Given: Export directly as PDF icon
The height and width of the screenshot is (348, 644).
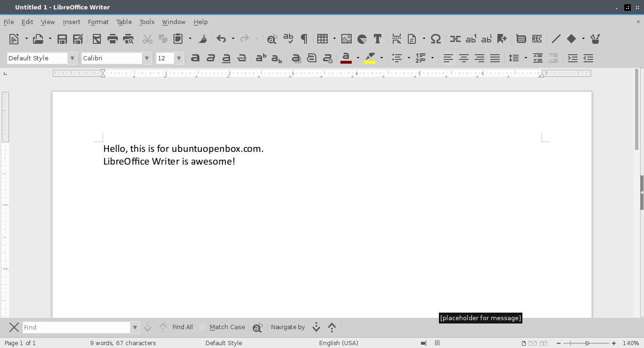Looking at the screenshot, I should tap(97, 39).
